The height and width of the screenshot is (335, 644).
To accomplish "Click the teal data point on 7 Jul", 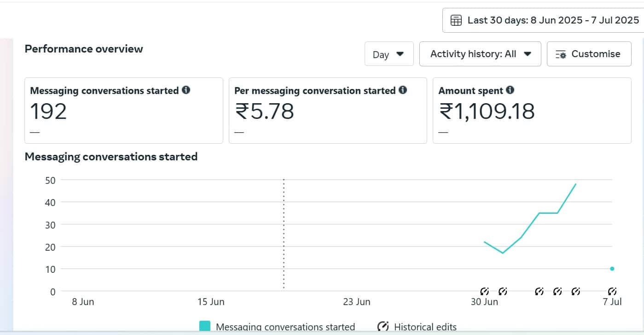I will coord(612,269).
